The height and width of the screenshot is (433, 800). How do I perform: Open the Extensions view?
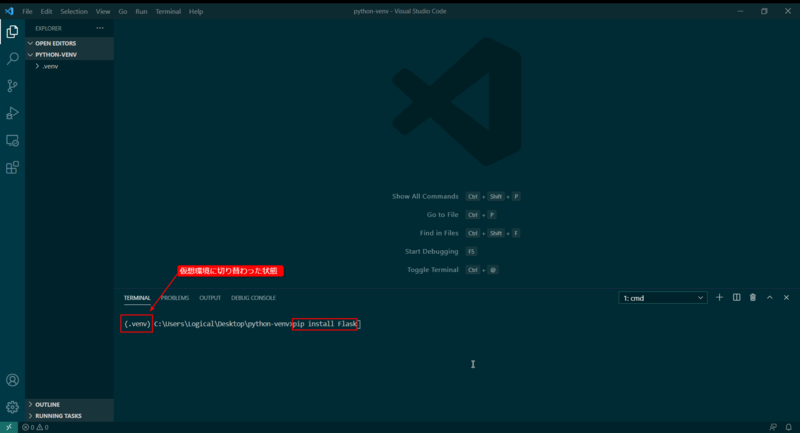coord(12,167)
